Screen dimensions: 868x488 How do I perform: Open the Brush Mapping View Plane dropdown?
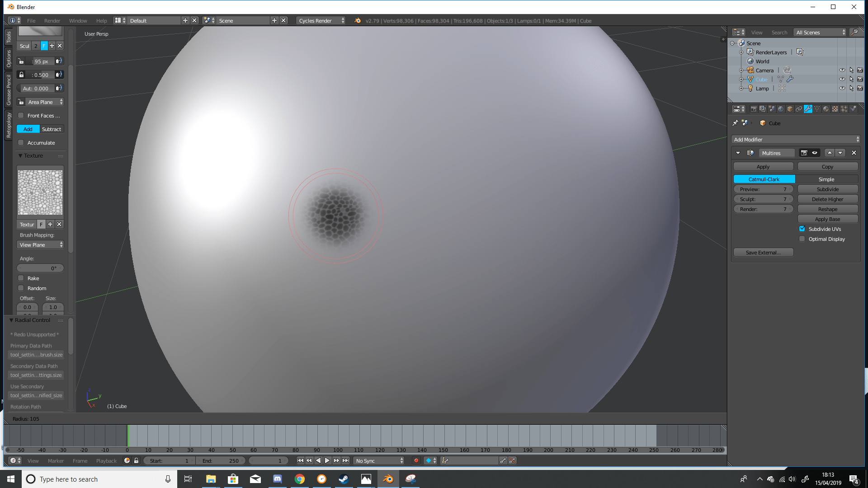tap(40, 244)
